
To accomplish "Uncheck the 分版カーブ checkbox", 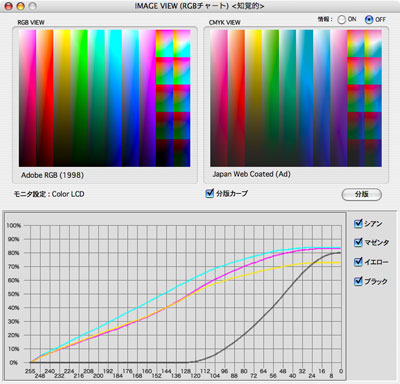I will point(210,193).
